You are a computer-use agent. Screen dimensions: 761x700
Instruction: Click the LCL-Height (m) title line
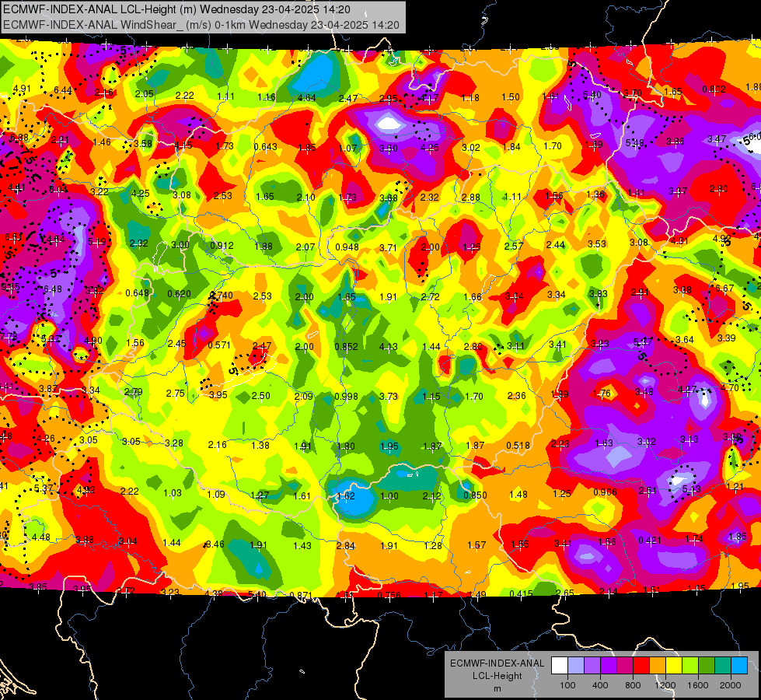[x=176, y=9]
